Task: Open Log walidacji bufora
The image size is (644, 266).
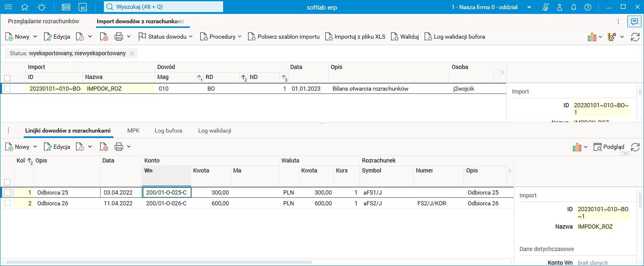Action: coord(455,37)
